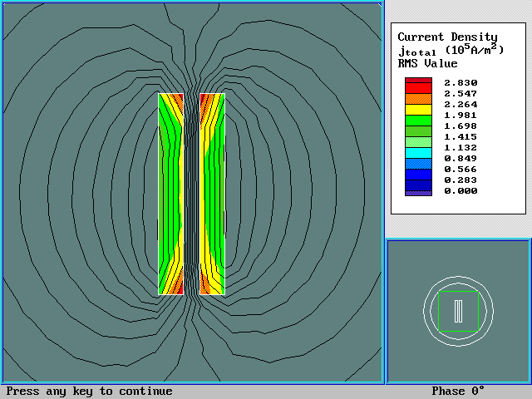Click the cyan 0.849 legend swatch
This screenshot has width=532, height=399.
click(x=418, y=158)
